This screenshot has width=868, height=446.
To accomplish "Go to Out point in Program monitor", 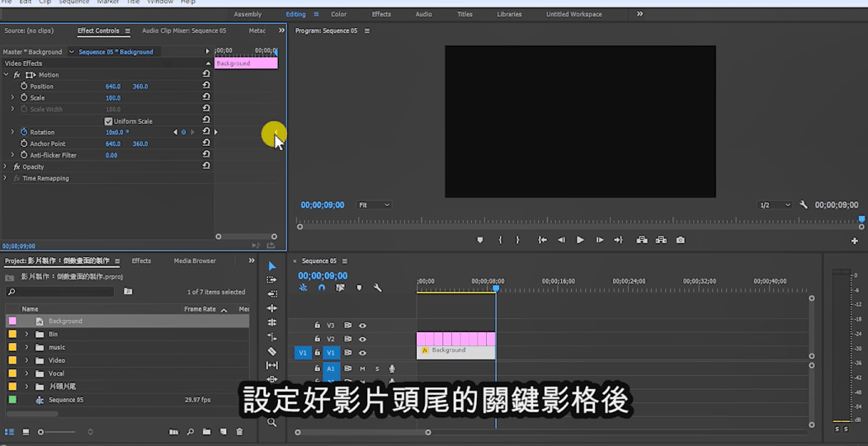I will click(618, 240).
